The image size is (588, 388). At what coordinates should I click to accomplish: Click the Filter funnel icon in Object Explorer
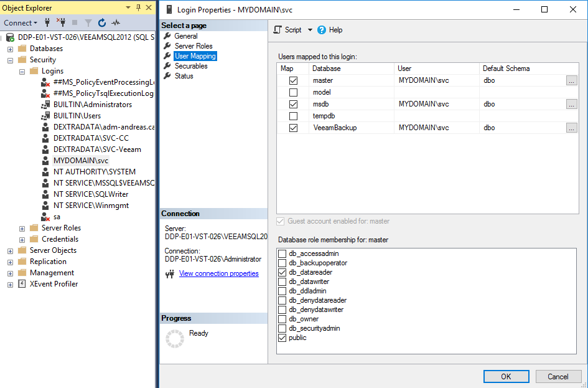tap(88, 23)
